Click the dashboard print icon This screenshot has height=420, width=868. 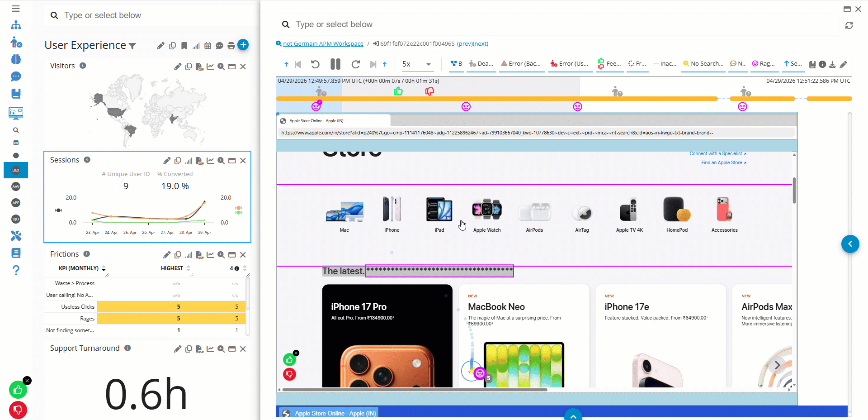tap(231, 46)
